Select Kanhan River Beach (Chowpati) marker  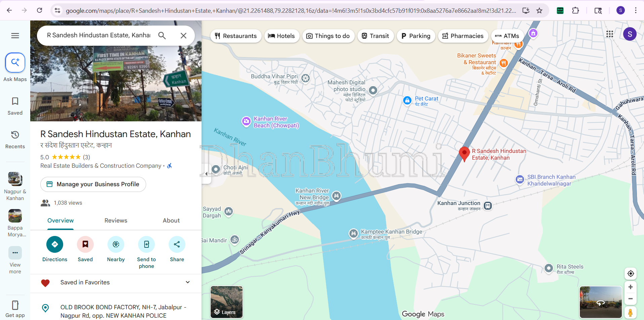(246, 121)
